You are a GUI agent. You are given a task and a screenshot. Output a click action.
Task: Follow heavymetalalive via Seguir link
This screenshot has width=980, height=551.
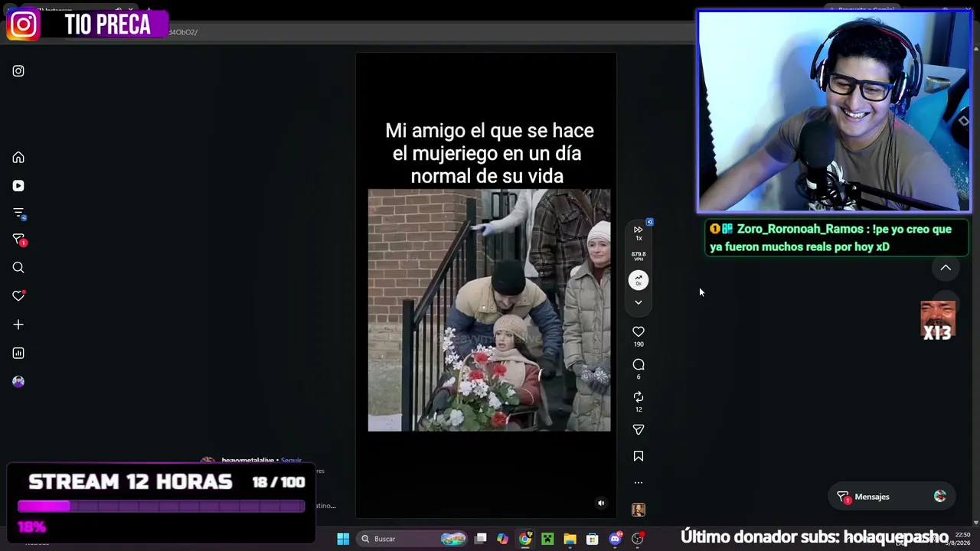291,461
